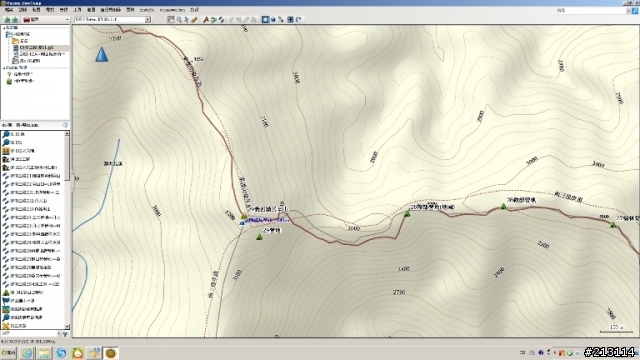Click the blue north arrow compass on map
Viewport: 640px width, 360px height.
102,54
